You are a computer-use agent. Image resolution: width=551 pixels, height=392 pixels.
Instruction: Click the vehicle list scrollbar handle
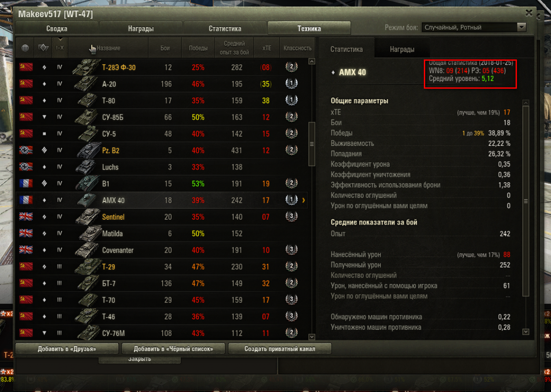pos(312,144)
